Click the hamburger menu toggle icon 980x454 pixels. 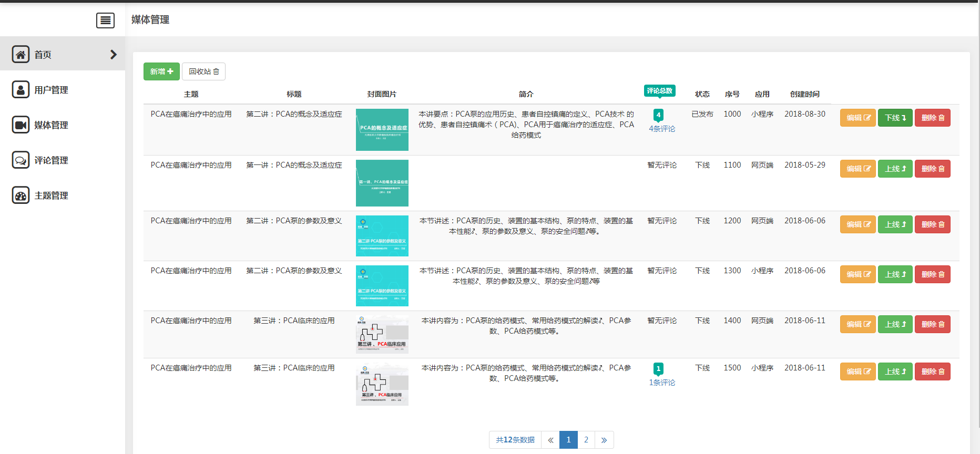[105, 20]
